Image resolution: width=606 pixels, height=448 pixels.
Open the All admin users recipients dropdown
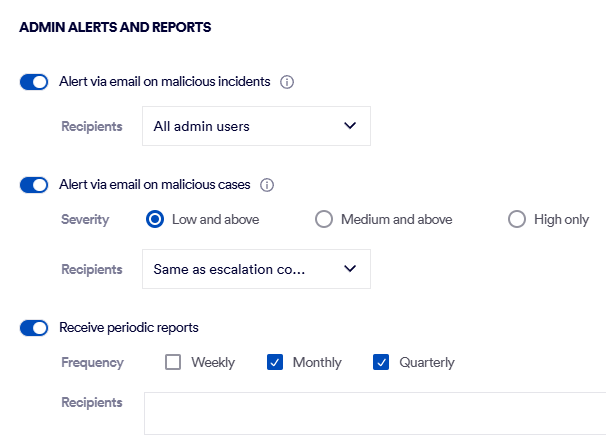point(256,126)
